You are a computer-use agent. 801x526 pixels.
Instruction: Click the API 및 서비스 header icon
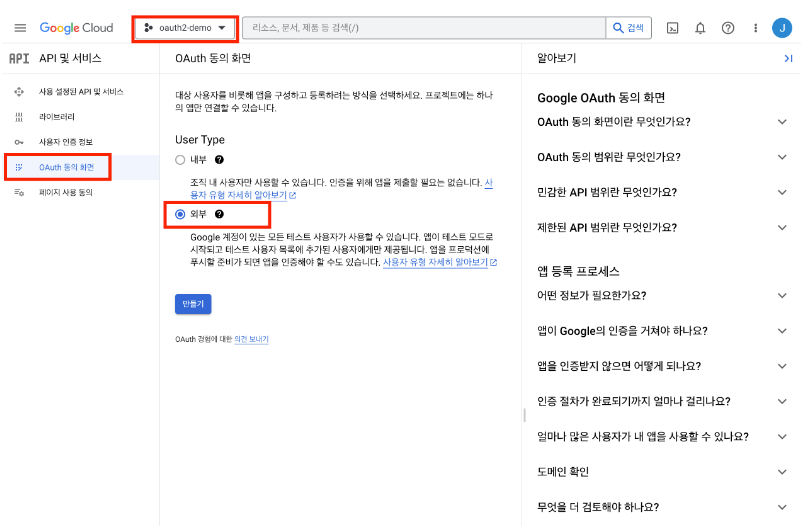(x=19, y=58)
